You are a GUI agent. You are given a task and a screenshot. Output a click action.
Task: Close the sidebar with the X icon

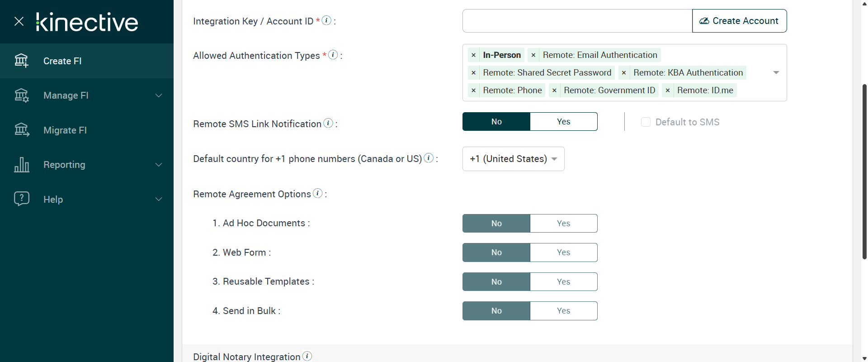point(19,21)
